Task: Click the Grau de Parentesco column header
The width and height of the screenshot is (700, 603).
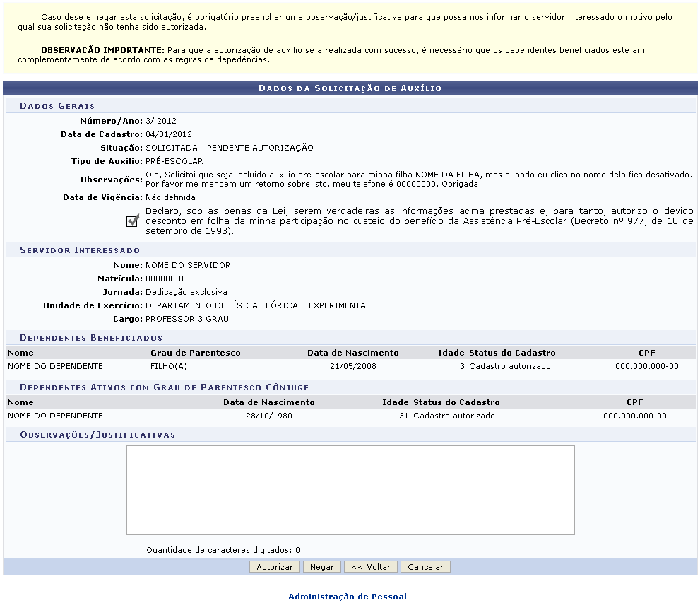Action: pos(195,353)
